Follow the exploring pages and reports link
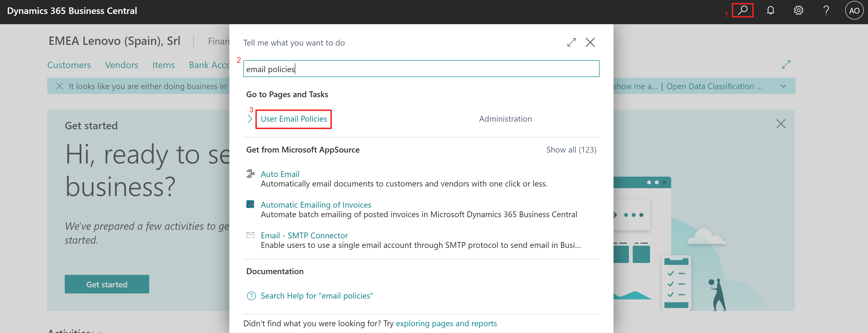The width and height of the screenshot is (868, 333). [446, 323]
